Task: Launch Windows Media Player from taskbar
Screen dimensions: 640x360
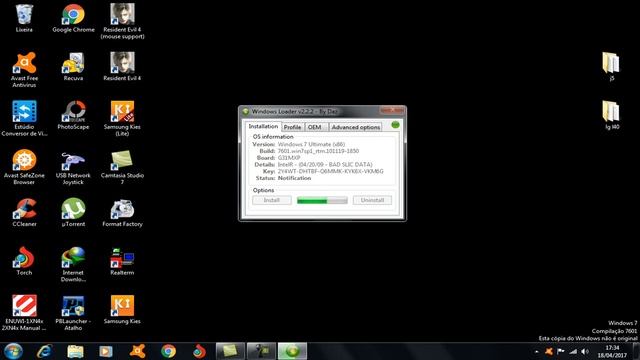Action: coord(106,351)
